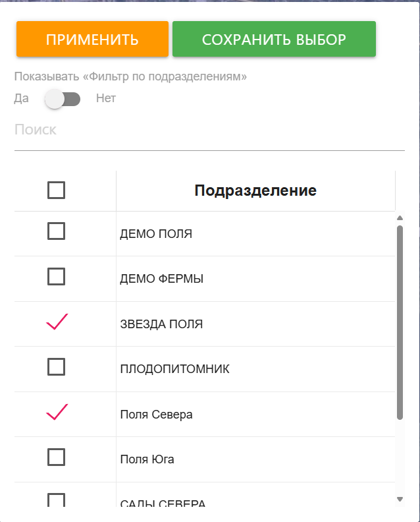Uncheck the ЗВЕЗДА ПОЛЯ pink checkmark
420x522 pixels.
[57, 322]
